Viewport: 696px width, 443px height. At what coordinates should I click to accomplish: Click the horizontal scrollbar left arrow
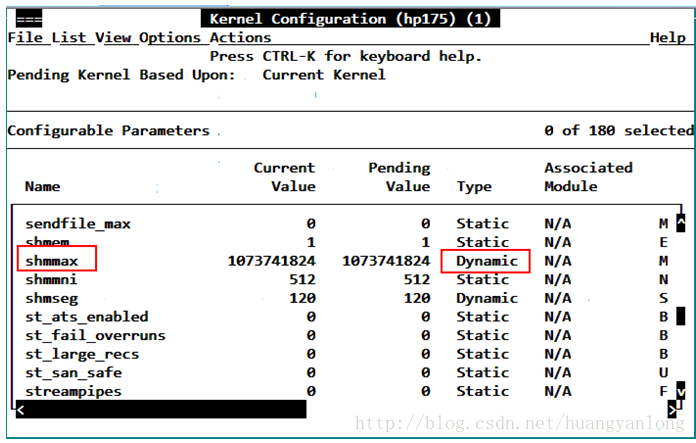point(20,409)
